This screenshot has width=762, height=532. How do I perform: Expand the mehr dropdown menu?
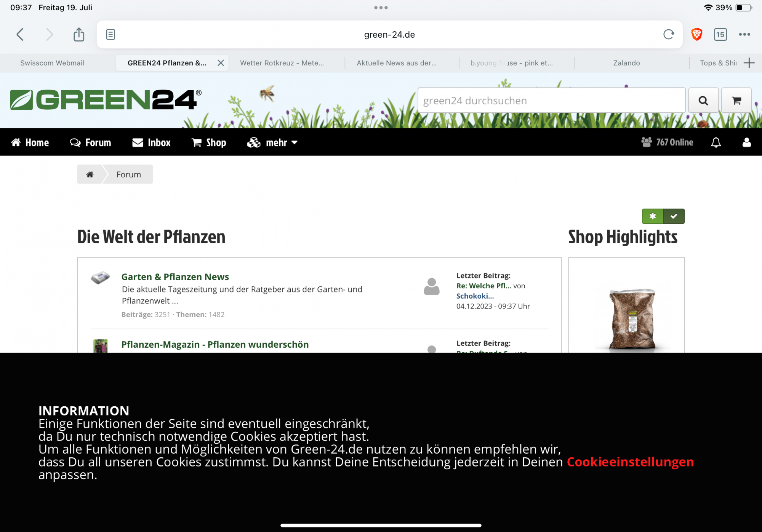(x=272, y=142)
